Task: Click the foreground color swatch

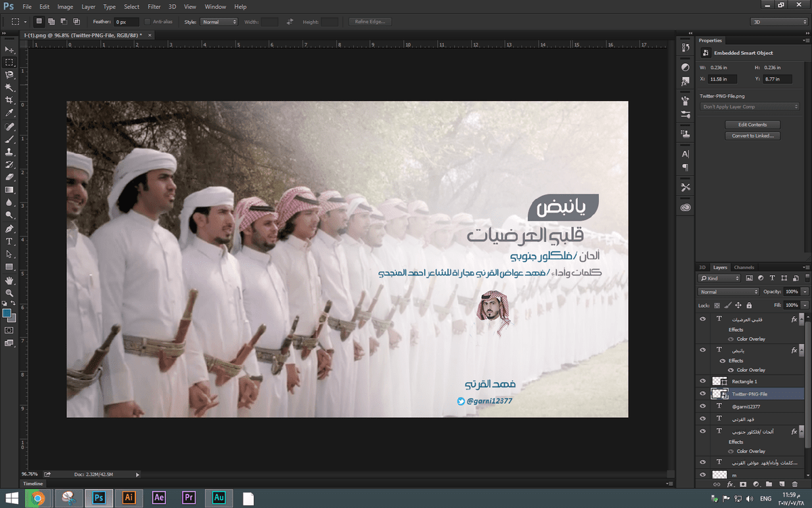Action: pos(7,313)
